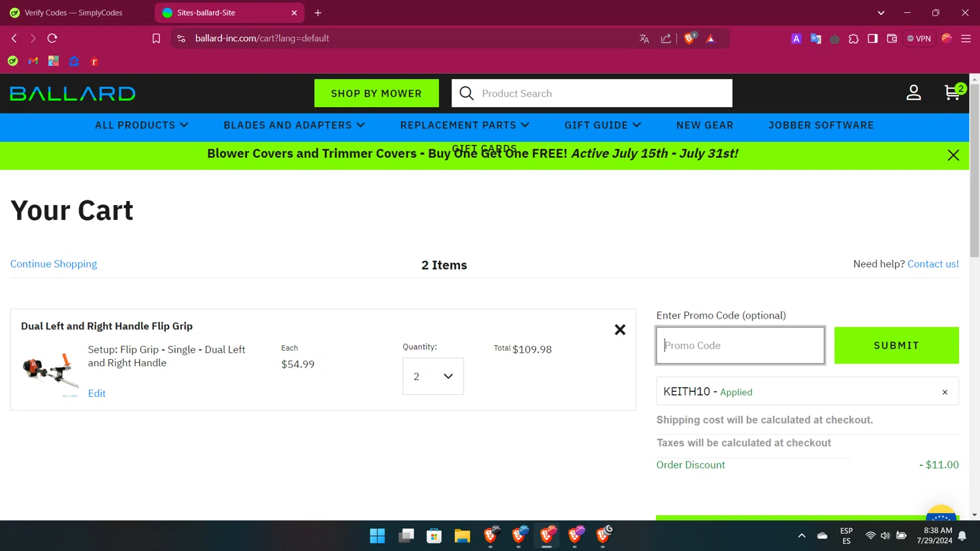The image size is (980, 551).
Task: Open site settings icon in the address bar
Action: (x=182, y=39)
